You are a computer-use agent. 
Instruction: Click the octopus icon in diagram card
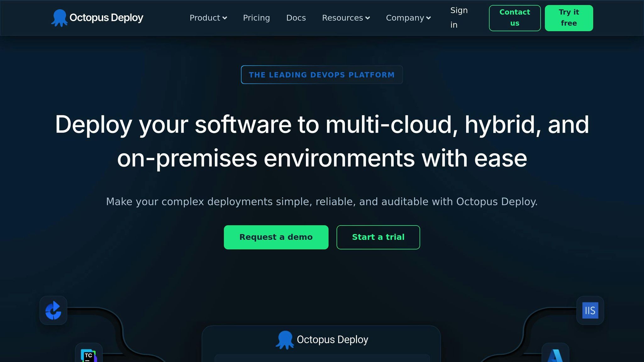(285, 340)
